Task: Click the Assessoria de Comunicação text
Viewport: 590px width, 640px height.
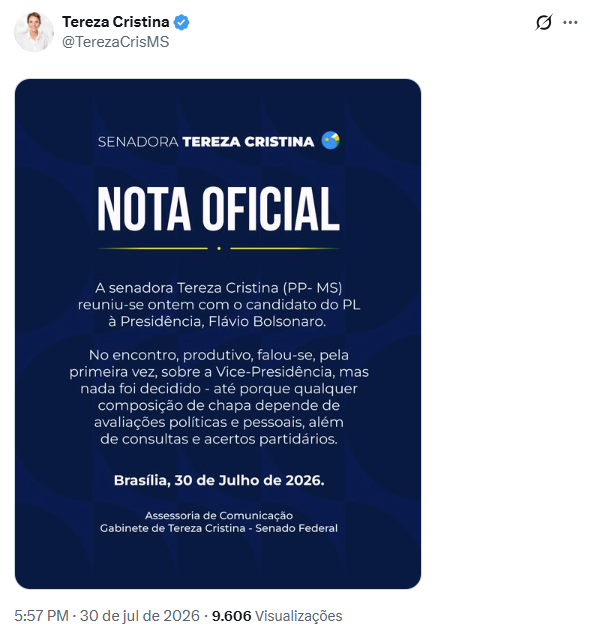Action: 219,516
